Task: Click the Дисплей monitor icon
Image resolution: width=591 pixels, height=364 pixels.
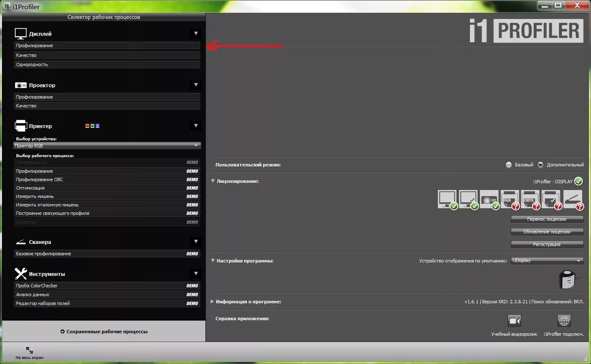Action: click(21, 34)
